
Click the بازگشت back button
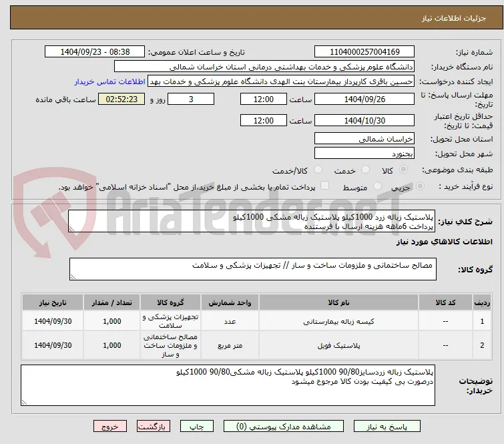(x=154, y=427)
